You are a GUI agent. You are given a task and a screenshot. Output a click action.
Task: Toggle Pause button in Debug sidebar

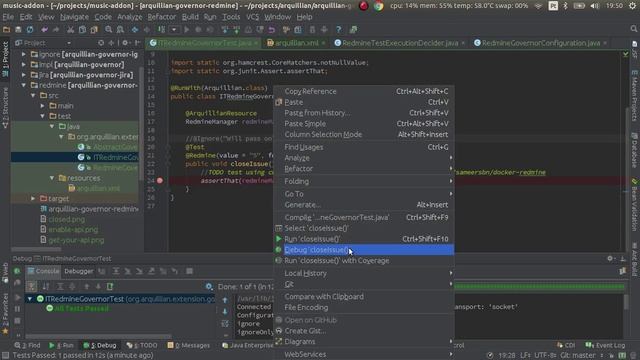[x=18, y=309]
